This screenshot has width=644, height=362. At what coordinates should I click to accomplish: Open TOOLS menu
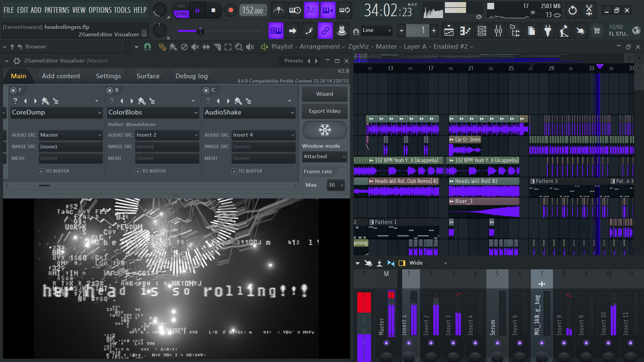122,10
